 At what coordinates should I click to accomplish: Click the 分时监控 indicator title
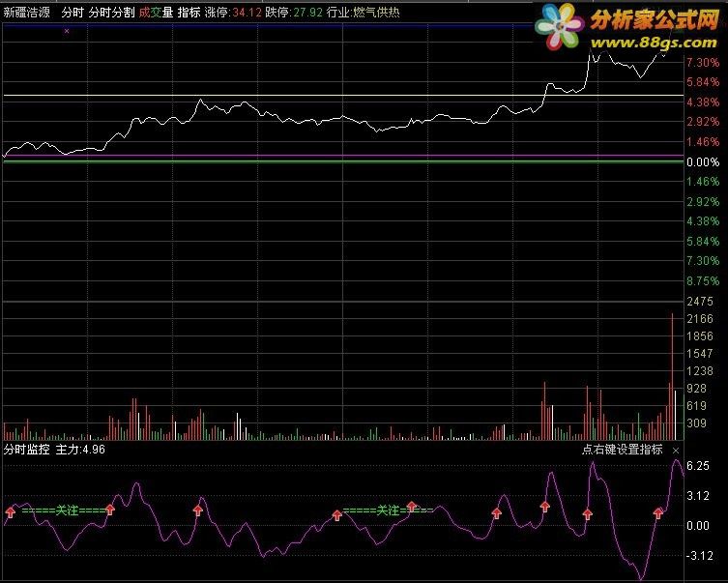coord(26,450)
